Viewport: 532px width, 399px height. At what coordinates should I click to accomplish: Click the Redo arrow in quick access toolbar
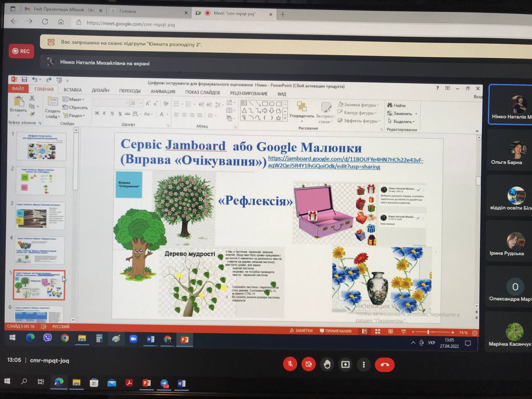point(49,80)
